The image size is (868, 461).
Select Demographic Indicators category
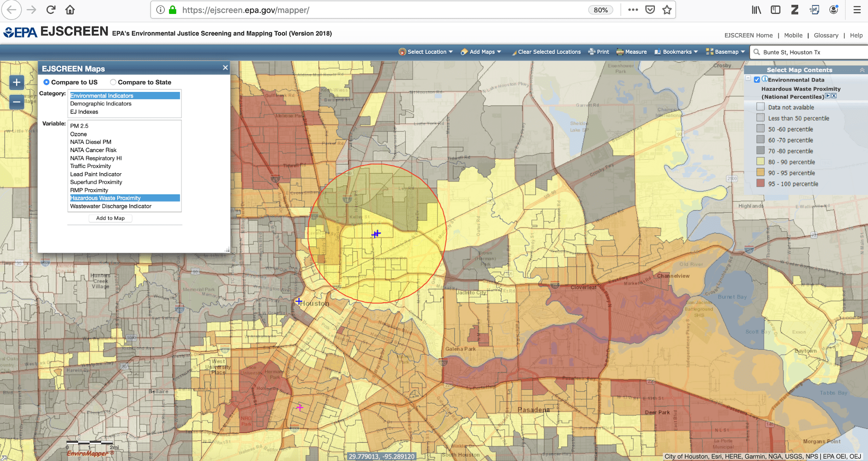[x=125, y=103]
